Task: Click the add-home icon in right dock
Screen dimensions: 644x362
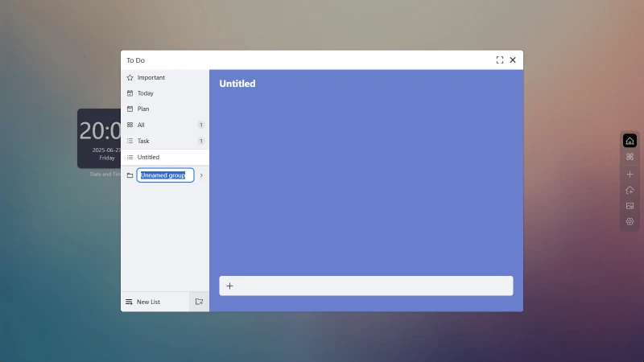Action: tap(630, 190)
